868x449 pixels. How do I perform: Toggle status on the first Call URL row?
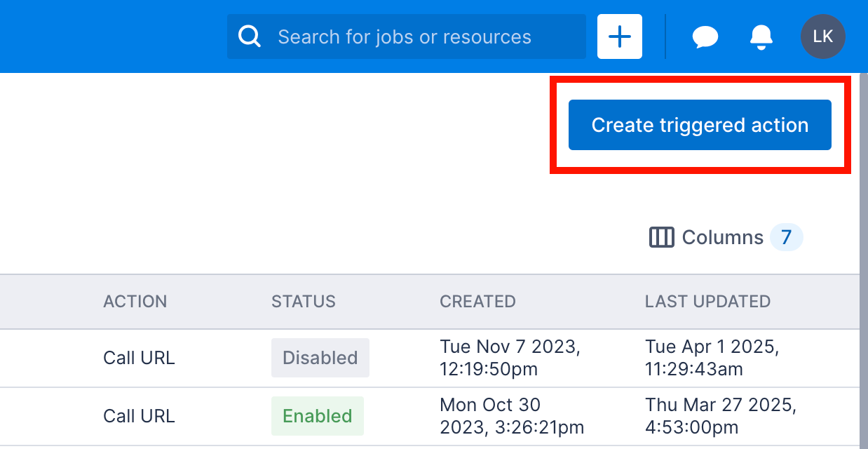(320, 358)
